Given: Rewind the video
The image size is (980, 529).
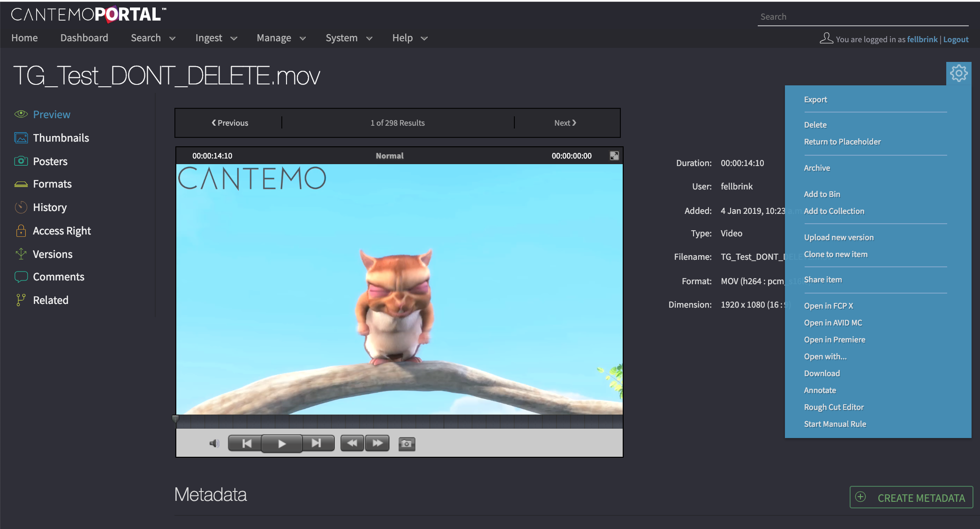Looking at the screenshot, I should 352,443.
